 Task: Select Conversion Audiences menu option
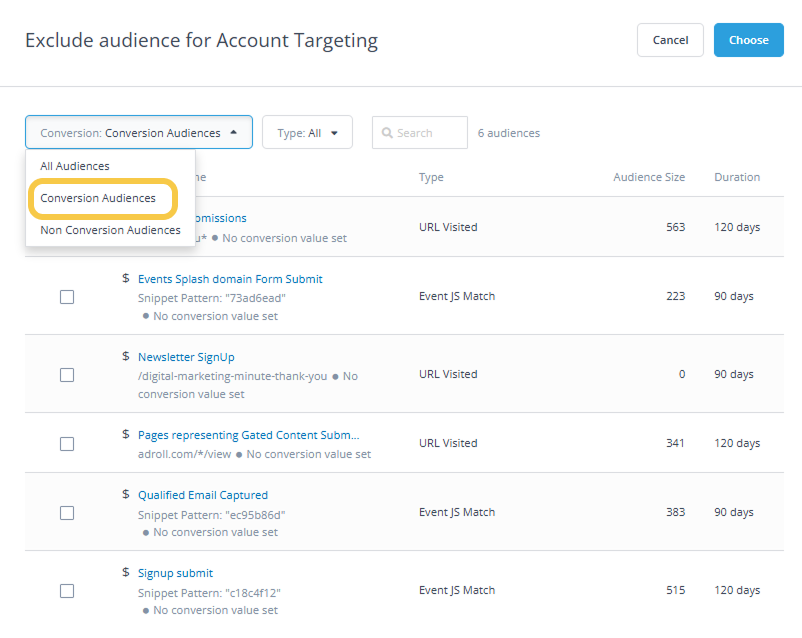(x=98, y=198)
